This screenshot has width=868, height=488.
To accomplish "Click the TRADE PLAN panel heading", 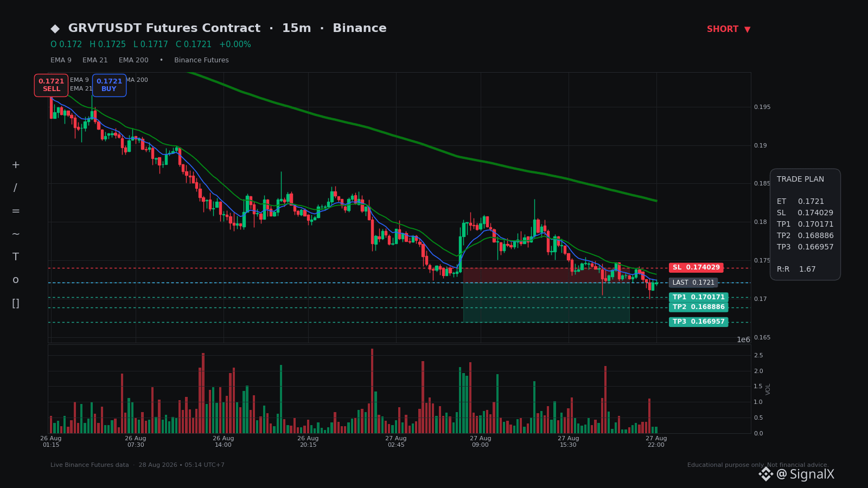I will point(800,179).
